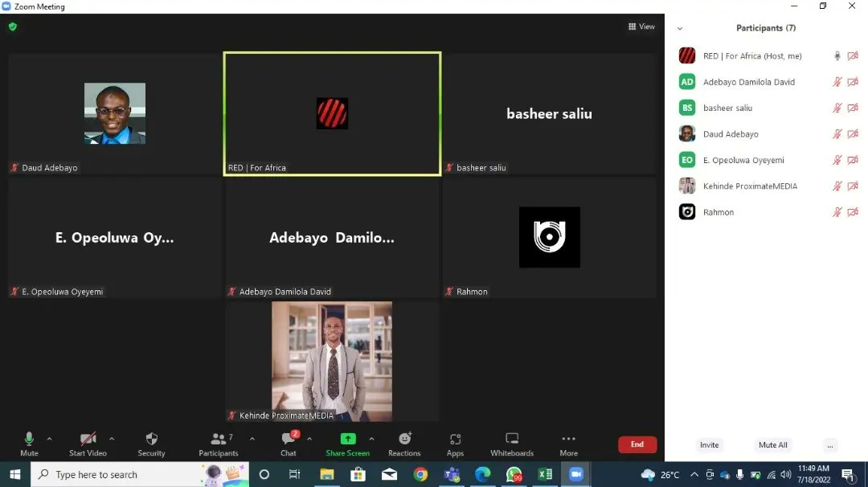Screen dimensions: 868x487
Task: Expand share options arrow next to Share Screen
Action: click(x=371, y=439)
